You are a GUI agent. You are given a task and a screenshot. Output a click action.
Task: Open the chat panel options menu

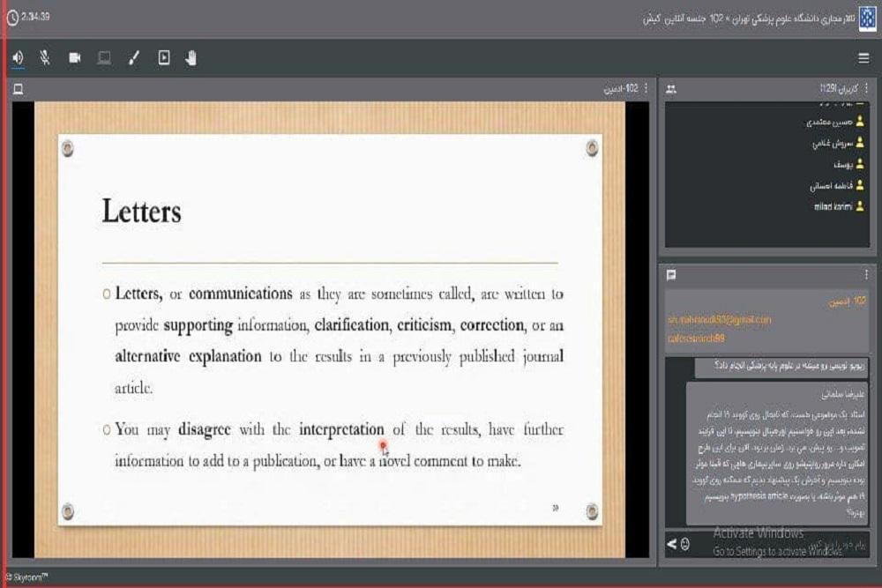[x=866, y=274]
